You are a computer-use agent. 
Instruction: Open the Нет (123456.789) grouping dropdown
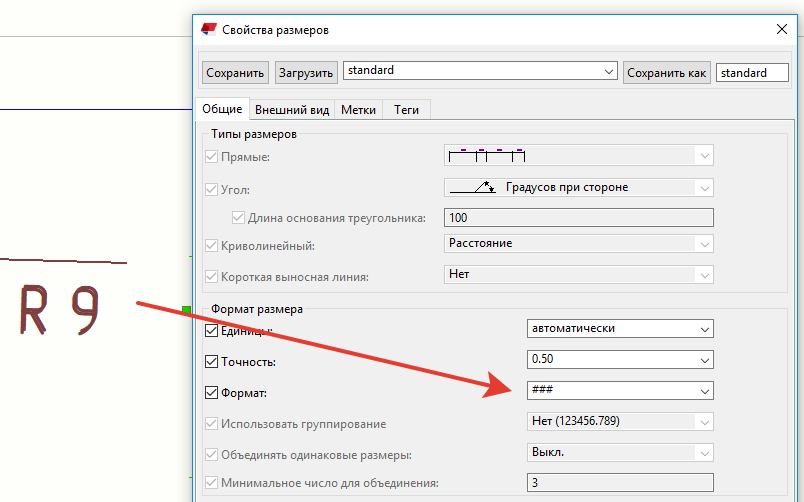(620, 421)
